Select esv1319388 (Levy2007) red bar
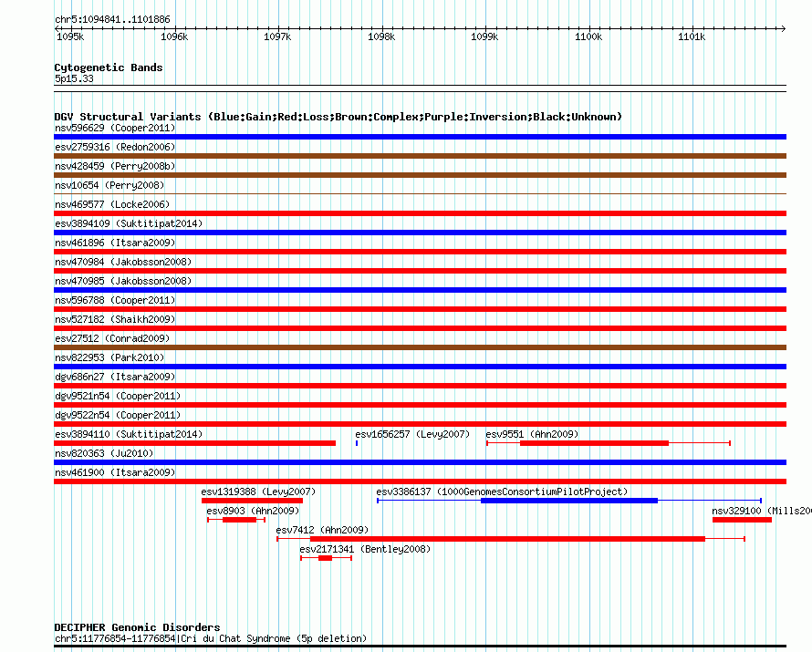The height and width of the screenshot is (652, 812). [x=252, y=501]
